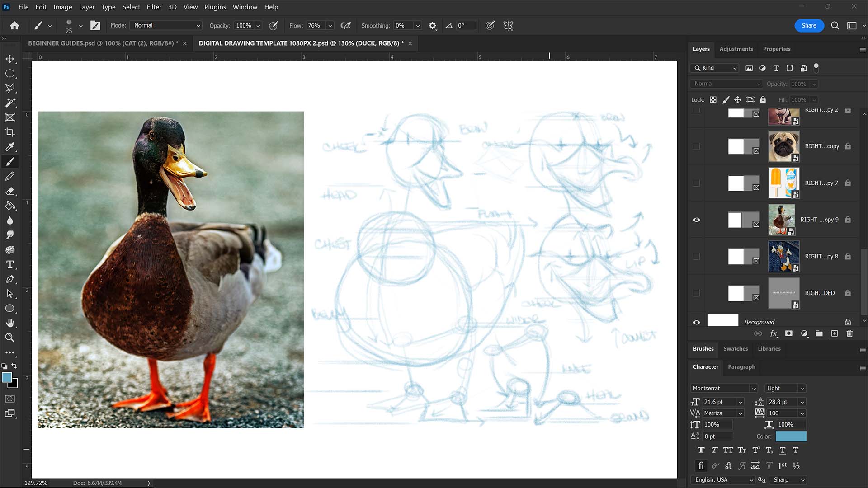Open the Filter menu
Viewport: 868px width, 488px height.
tap(154, 7)
